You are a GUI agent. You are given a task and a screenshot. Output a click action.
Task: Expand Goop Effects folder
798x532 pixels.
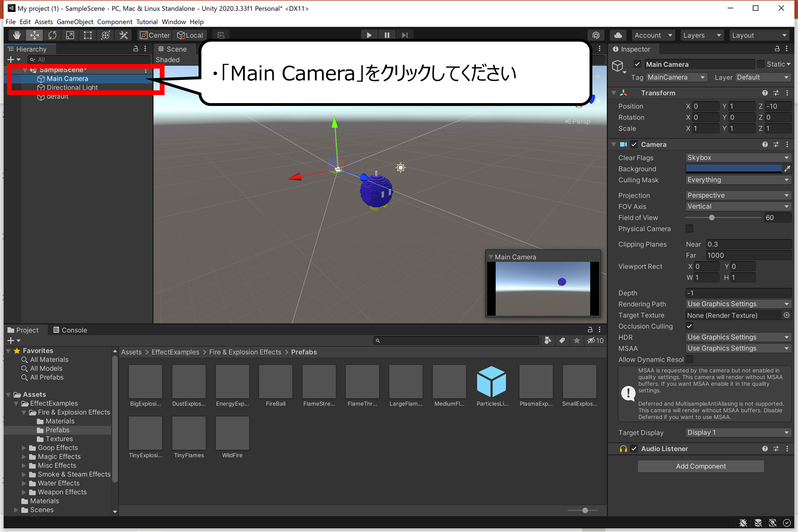tap(24, 448)
